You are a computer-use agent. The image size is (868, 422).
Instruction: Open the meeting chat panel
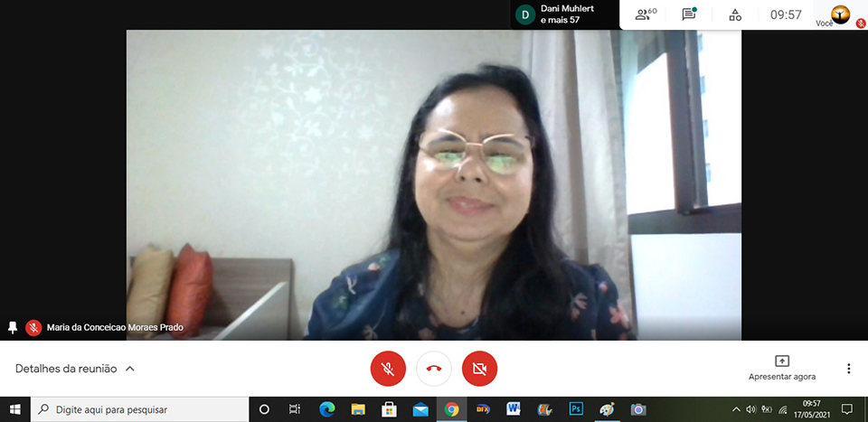coord(689,14)
